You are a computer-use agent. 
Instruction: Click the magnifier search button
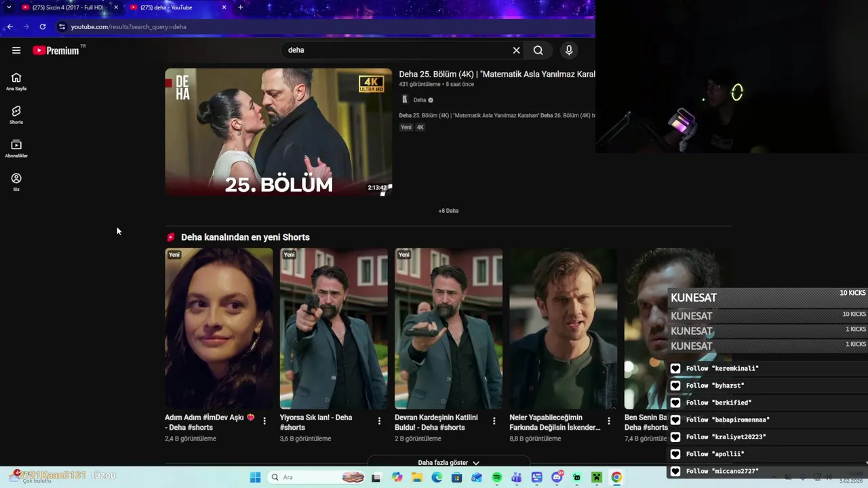538,50
